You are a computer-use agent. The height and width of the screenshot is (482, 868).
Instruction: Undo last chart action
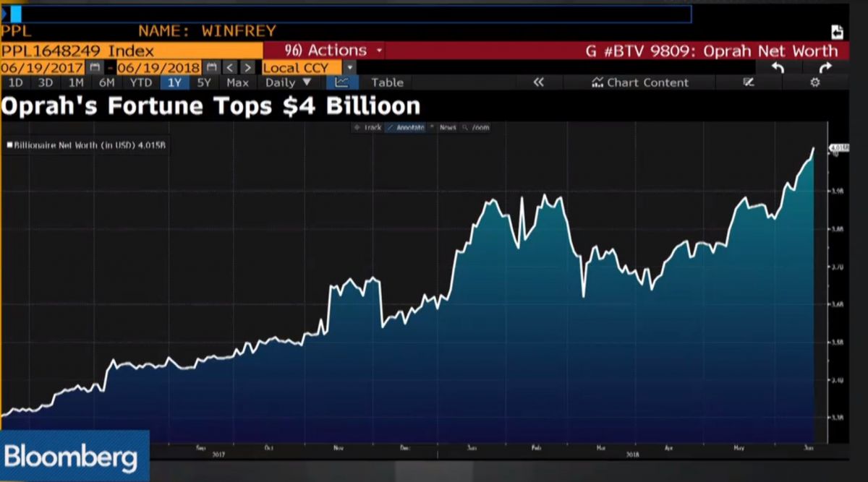point(778,67)
